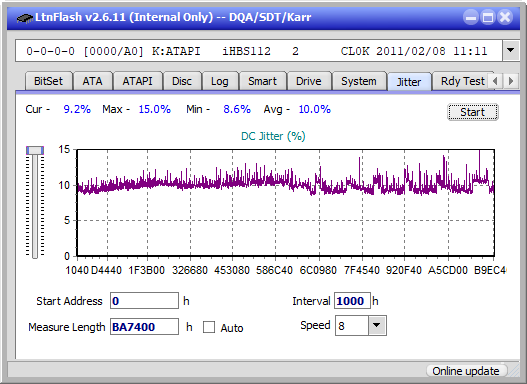
Task: Click the Measure Length field
Action: click(x=144, y=327)
